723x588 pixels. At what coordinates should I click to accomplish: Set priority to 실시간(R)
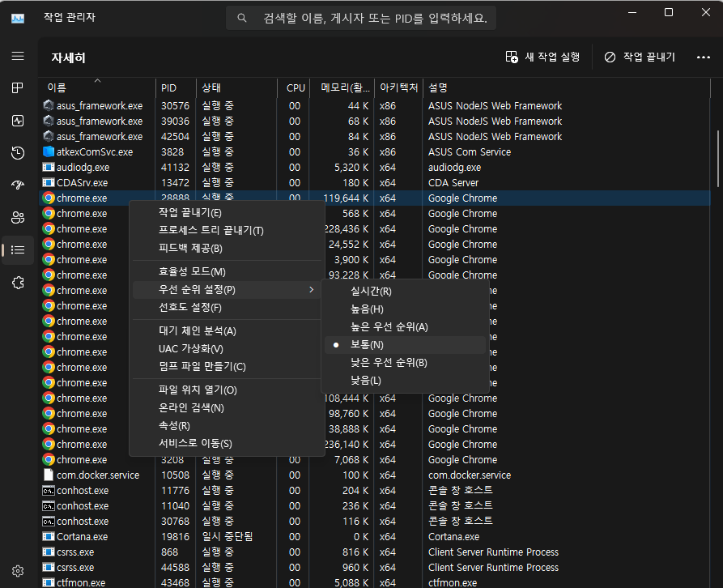point(405,292)
